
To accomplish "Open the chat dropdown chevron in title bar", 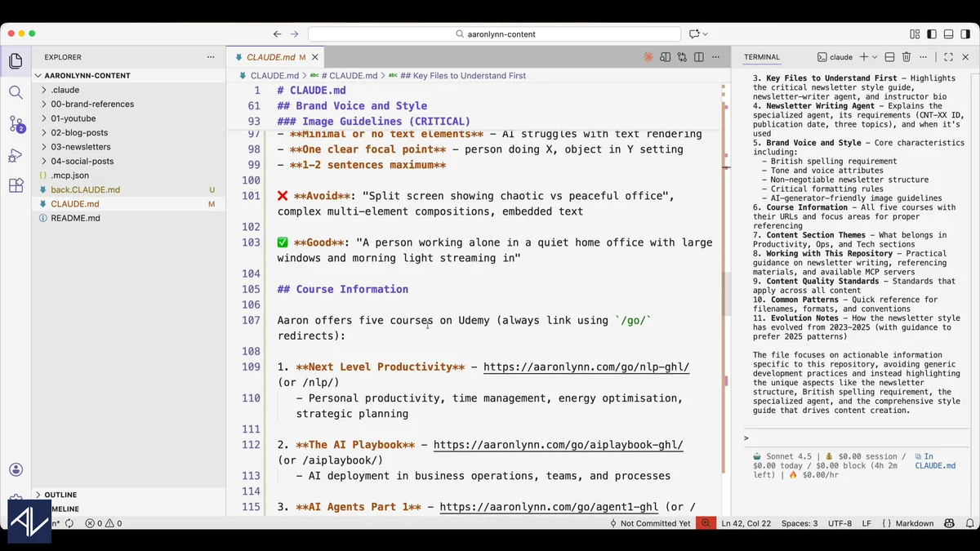I will click(706, 34).
